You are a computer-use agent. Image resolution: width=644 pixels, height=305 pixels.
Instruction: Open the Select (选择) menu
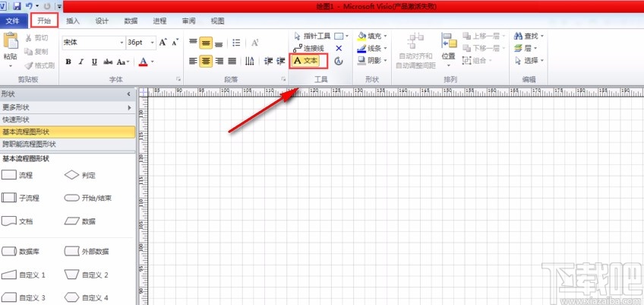pyautogui.click(x=529, y=61)
